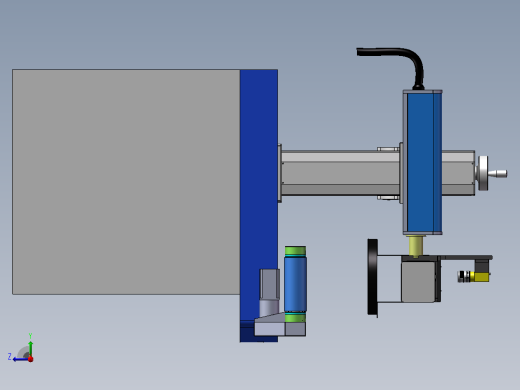
Task: Select the gray motor block
Action: pos(418,282)
